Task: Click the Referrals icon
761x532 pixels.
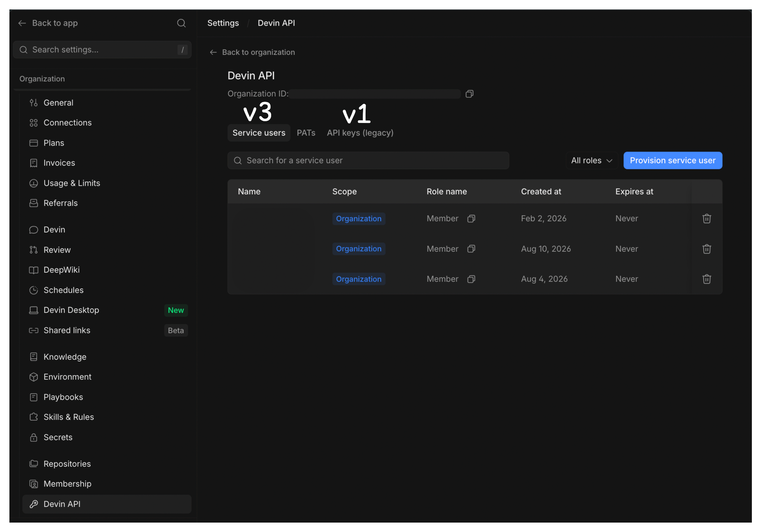Action: click(34, 203)
